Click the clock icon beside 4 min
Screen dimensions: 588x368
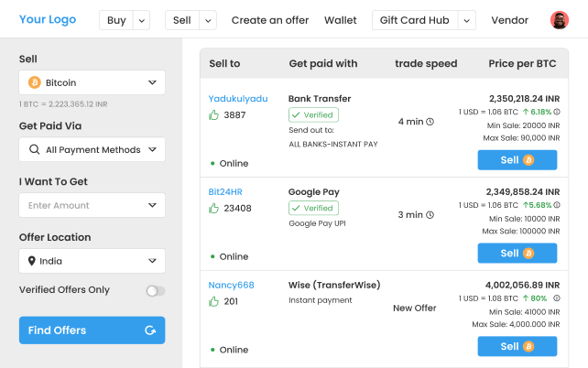click(430, 122)
